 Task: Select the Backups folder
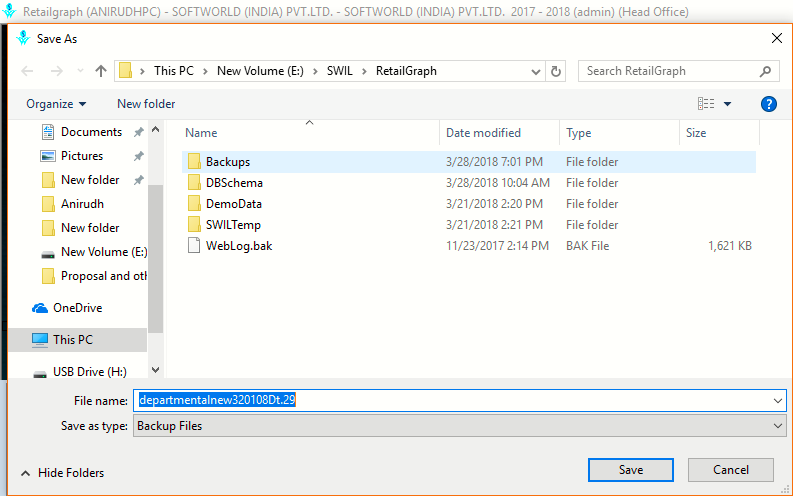point(469,162)
